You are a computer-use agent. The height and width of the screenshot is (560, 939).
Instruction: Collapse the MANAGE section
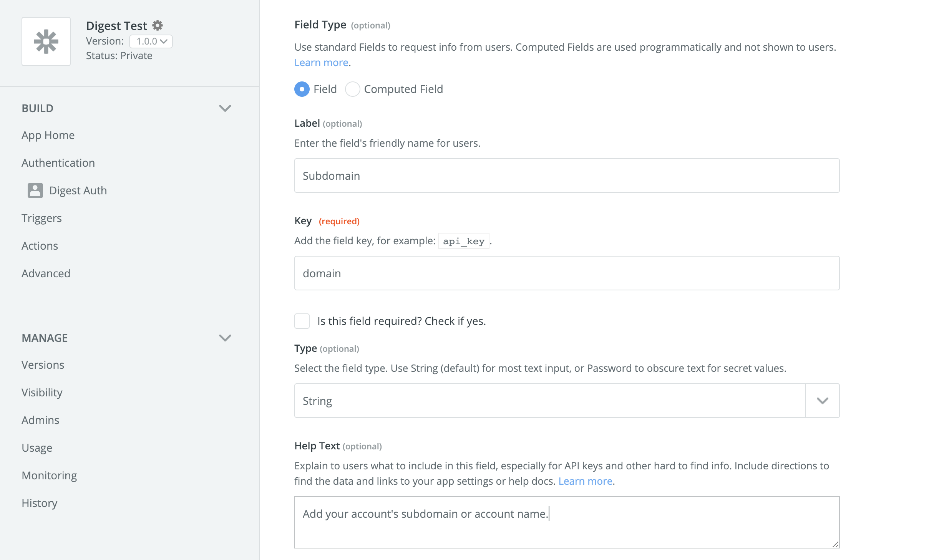[226, 338]
